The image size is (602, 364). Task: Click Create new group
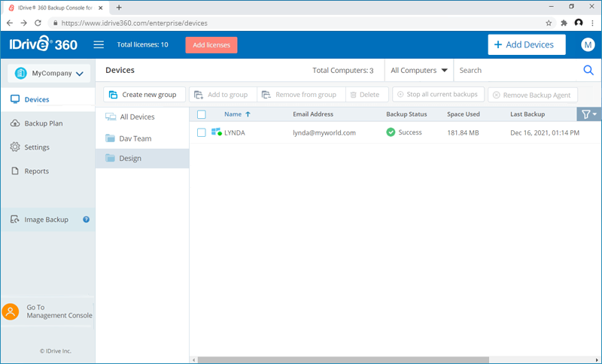coord(144,94)
